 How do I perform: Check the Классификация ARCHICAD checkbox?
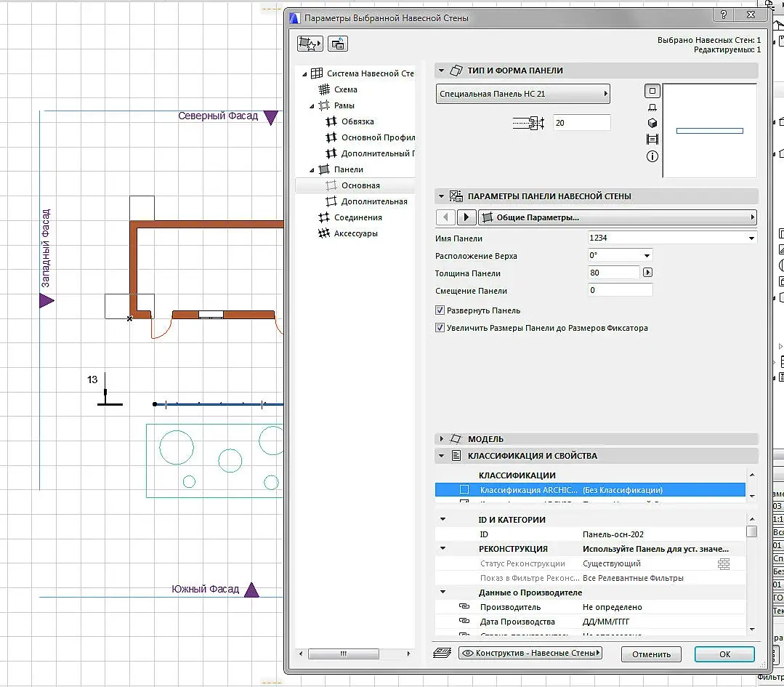coord(464,490)
